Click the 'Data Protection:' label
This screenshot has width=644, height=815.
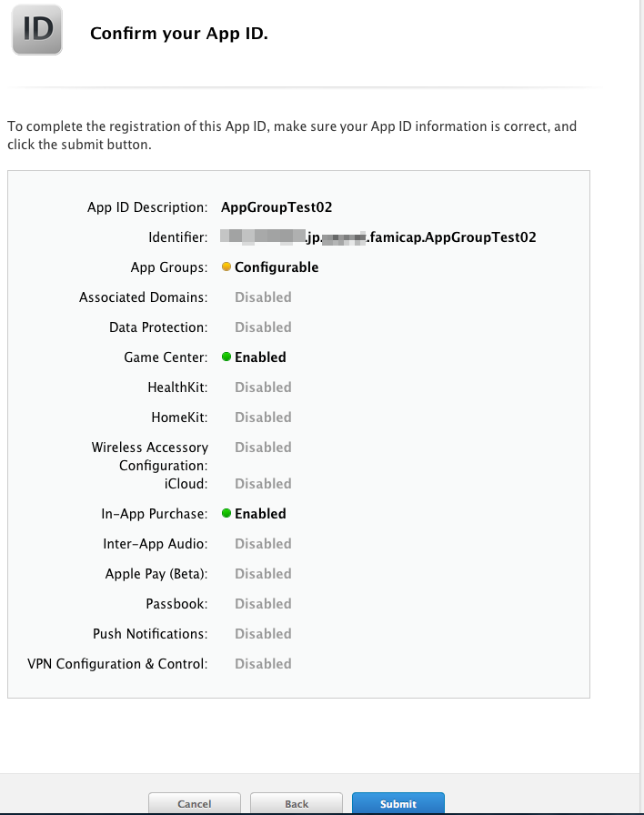point(158,327)
